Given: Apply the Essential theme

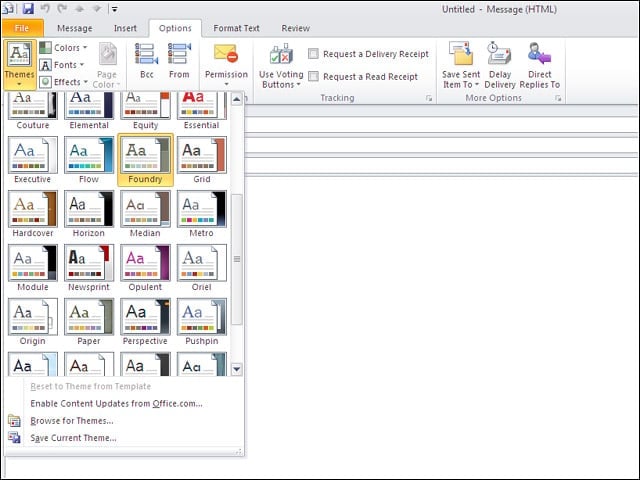Looking at the screenshot, I should click(x=201, y=111).
